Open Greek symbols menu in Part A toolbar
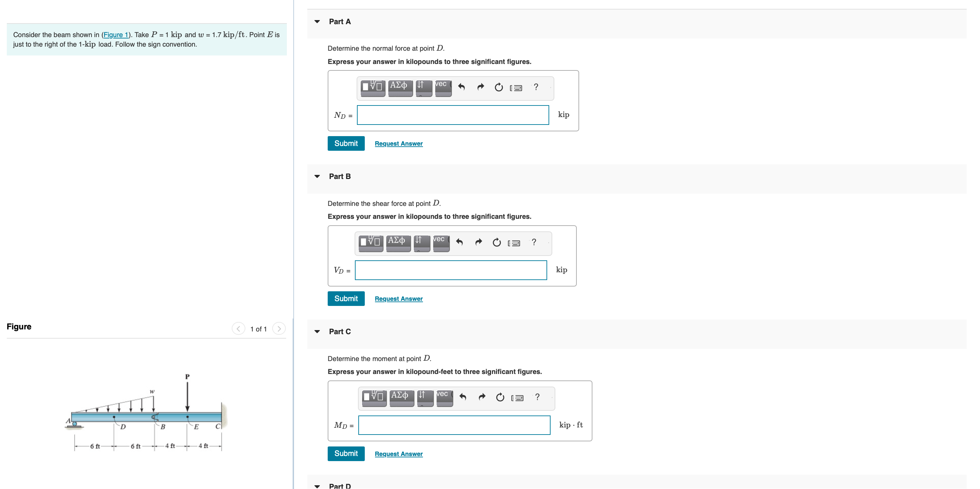Image resolution: width=980 pixels, height=489 pixels. tap(400, 88)
